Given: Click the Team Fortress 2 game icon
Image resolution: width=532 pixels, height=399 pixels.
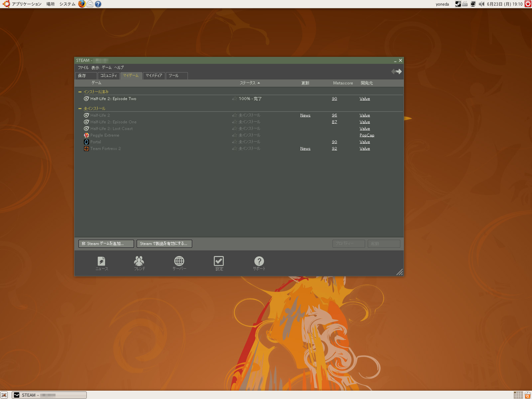Looking at the screenshot, I should pos(86,149).
